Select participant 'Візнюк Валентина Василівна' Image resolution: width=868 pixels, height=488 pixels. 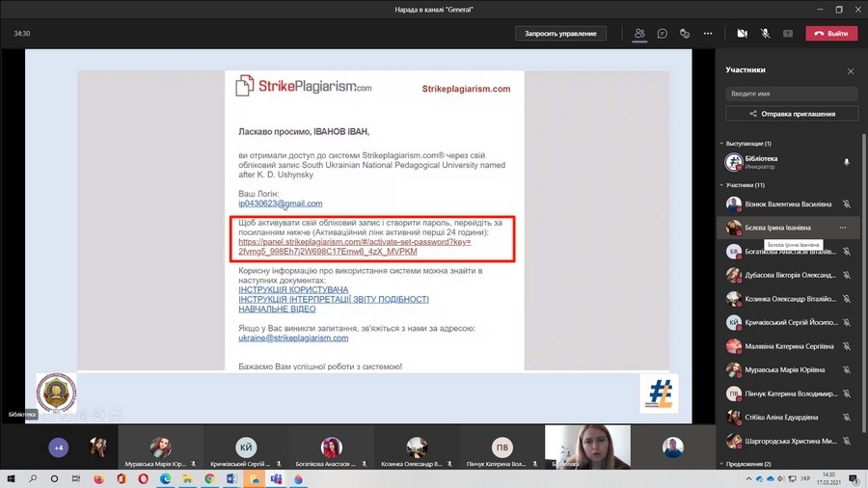click(788, 204)
